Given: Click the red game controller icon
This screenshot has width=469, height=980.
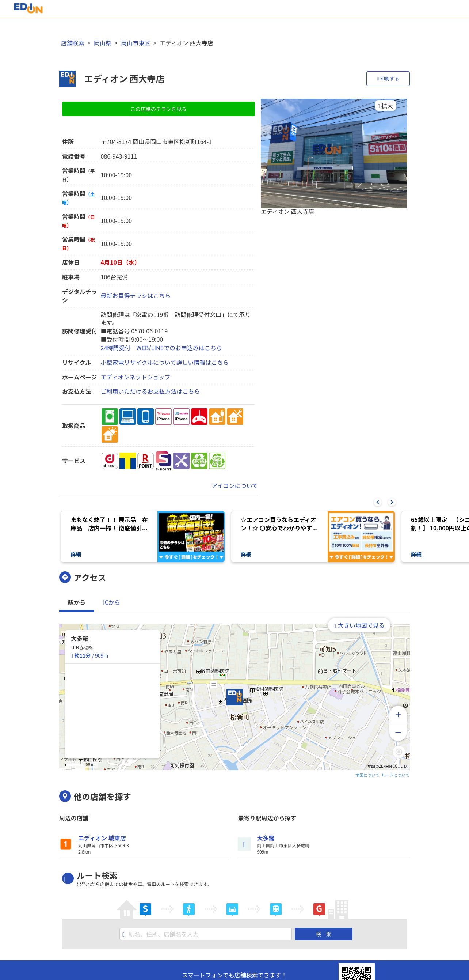Looking at the screenshot, I should (199, 417).
